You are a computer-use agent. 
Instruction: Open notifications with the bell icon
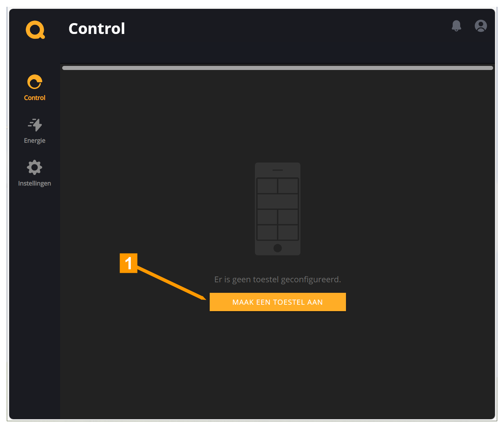pos(456,26)
